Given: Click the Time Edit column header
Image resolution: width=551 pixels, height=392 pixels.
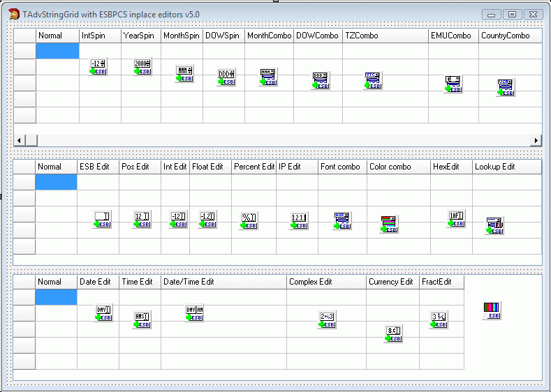Looking at the screenshot, I should pyautogui.click(x=140, y=282).
